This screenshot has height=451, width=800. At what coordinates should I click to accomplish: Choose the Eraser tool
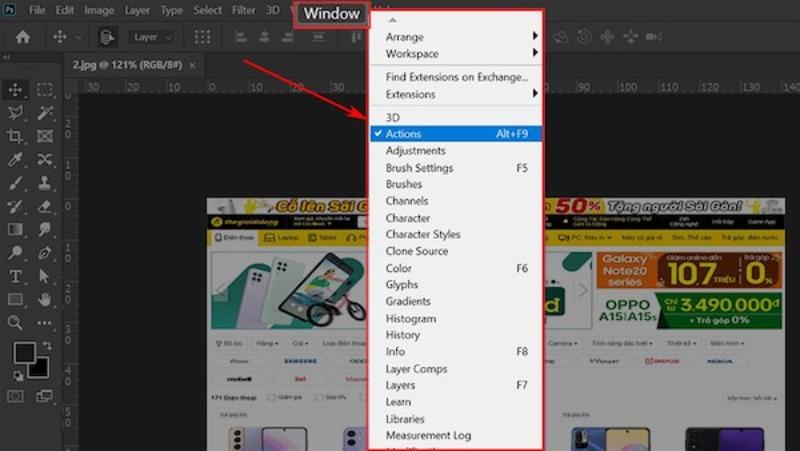[45, 206]
